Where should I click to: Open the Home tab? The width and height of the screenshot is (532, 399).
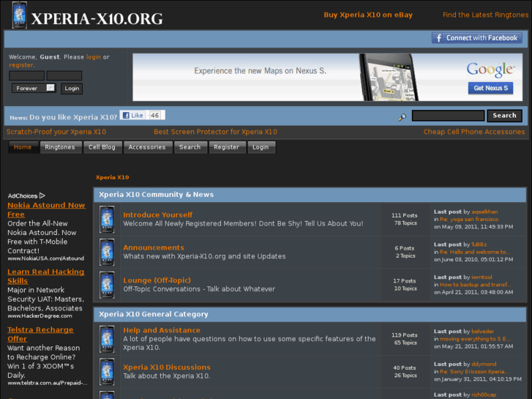[23, 147]
